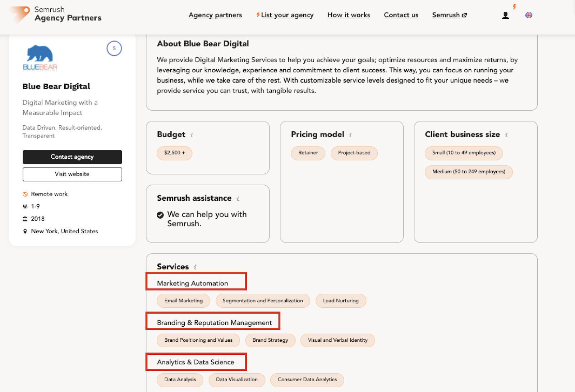Click the Blue Bear logo image
The height and width of the screenshot is (392, 575).
40,57
